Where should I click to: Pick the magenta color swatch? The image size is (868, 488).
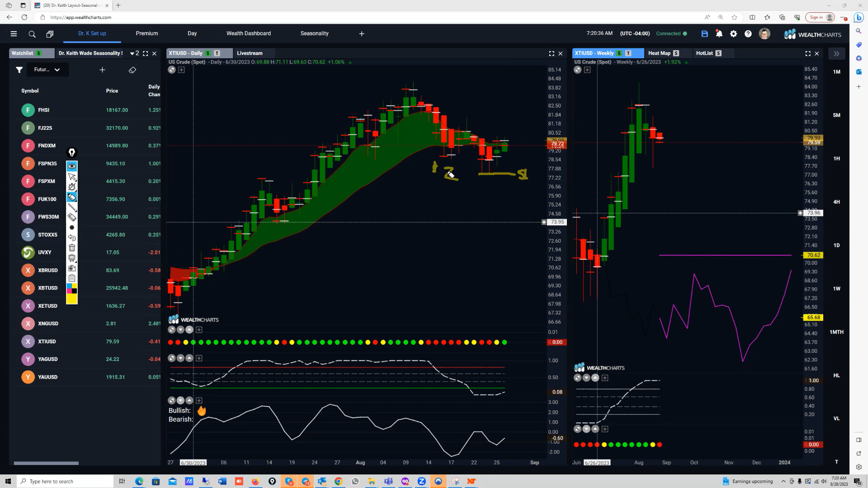(x=69, y=291)
